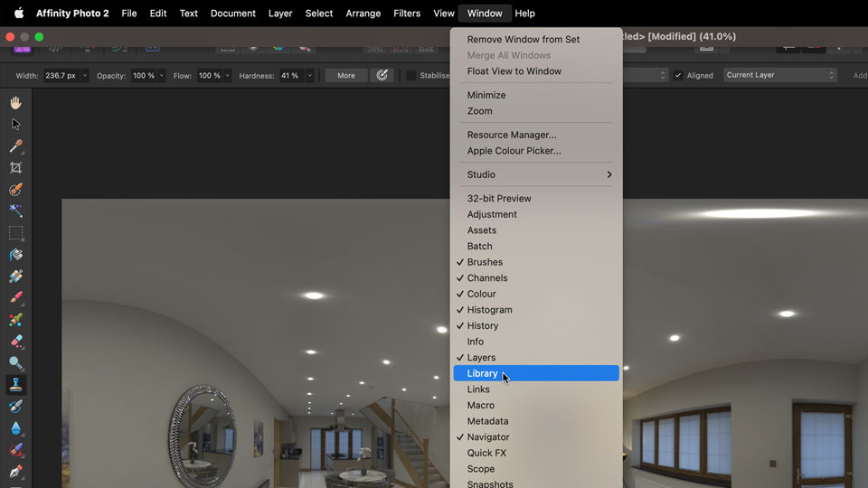Select the Pen tool

coord(15,472)
